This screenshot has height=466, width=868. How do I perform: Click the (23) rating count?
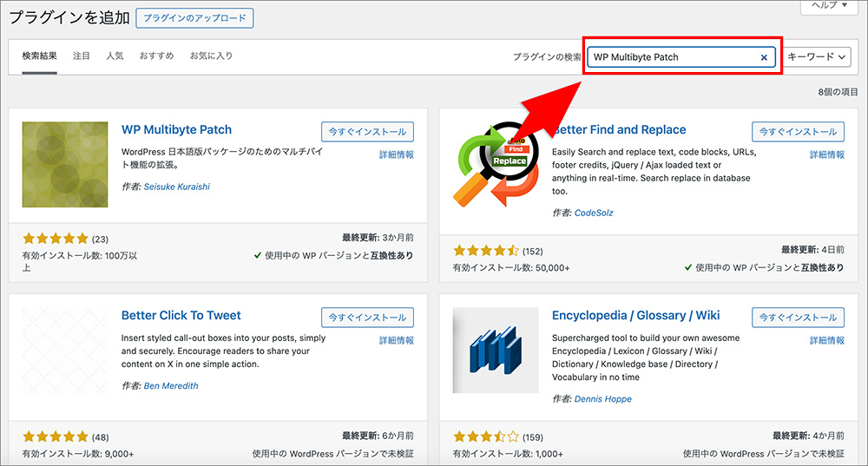coord(100,240)
